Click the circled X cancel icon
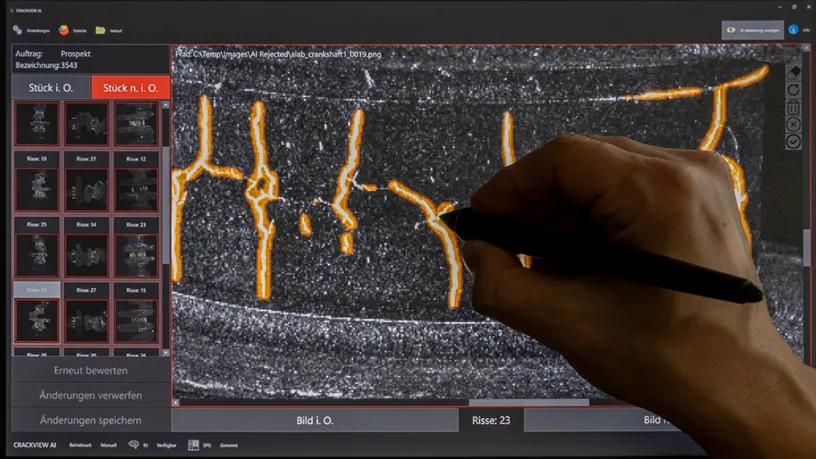 pos(793,124)
